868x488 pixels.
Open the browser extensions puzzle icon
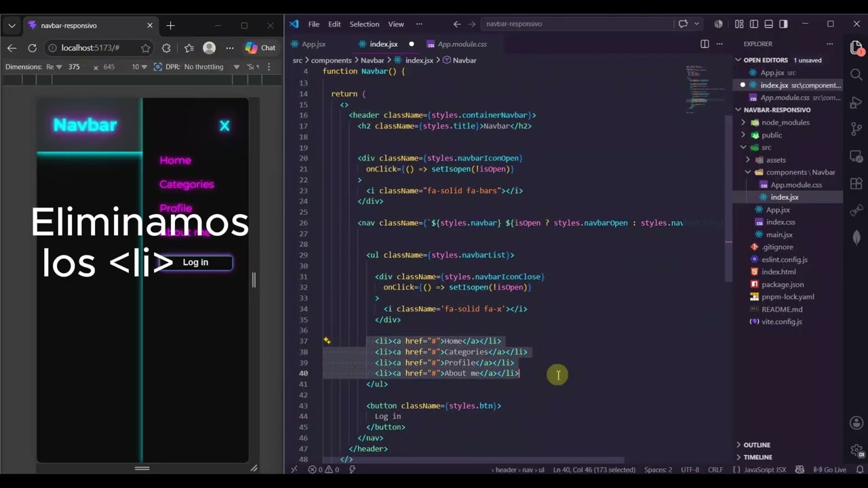point(166,48)
